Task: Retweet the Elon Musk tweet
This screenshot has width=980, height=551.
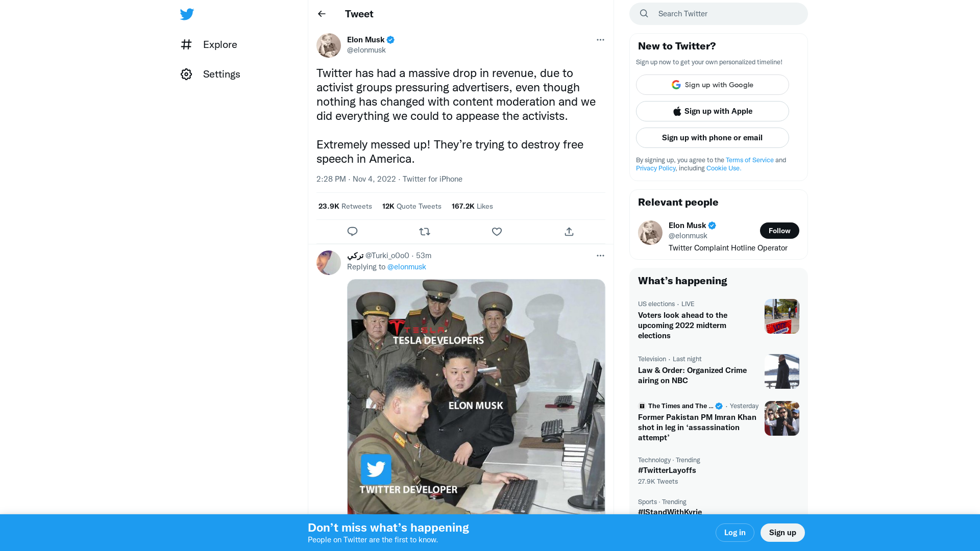Action: point(425,232)
